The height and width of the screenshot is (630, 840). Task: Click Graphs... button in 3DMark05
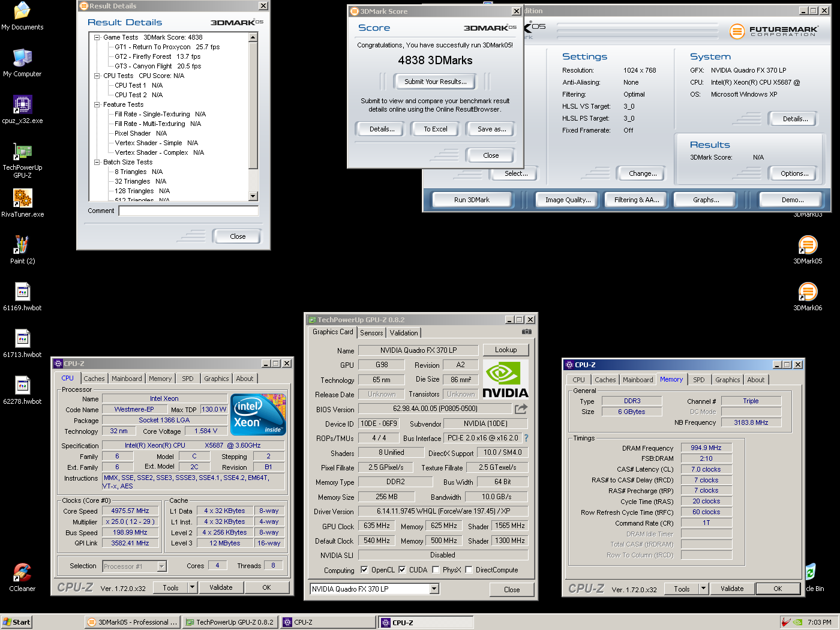[706, 200]
